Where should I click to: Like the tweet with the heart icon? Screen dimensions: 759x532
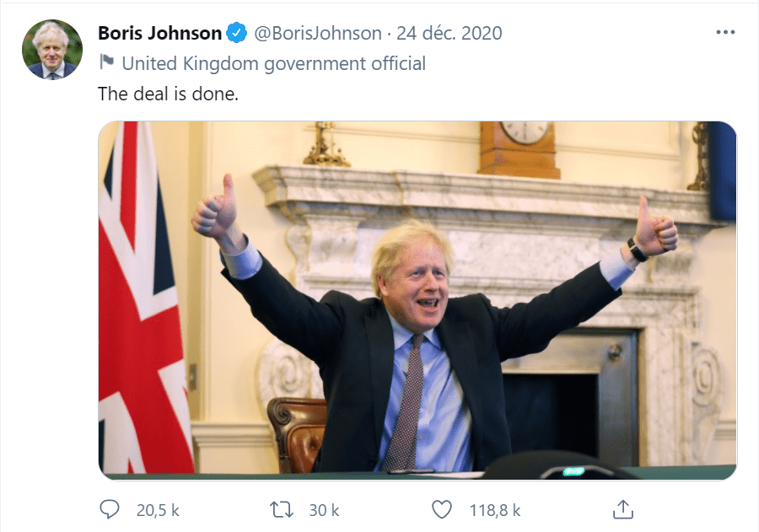(x=442, y=509)
